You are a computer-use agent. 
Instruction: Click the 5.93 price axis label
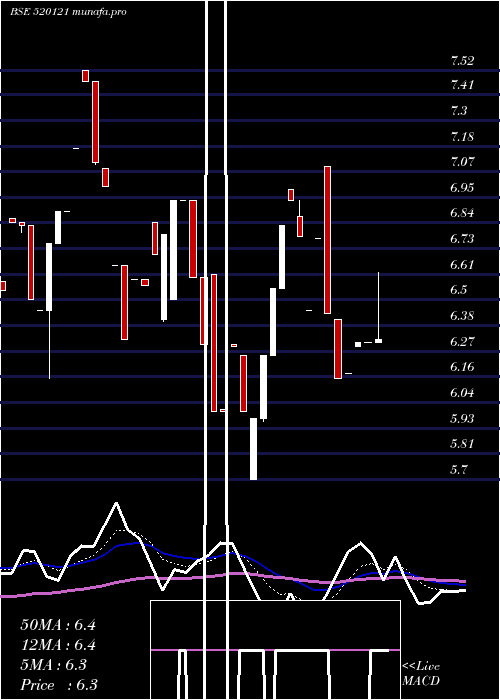[x=462, y=419]
